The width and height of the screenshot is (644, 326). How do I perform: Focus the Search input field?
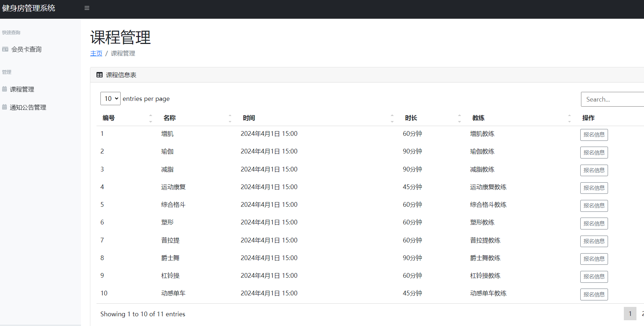612,99
